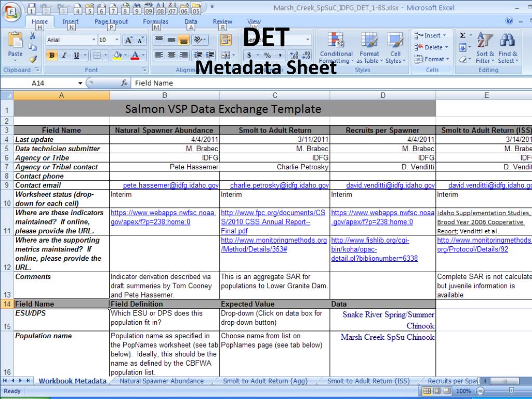The height and width of the screenshot is (399, 532).
Task: Click the Orientation icon
Action: (x=198, y=39)
